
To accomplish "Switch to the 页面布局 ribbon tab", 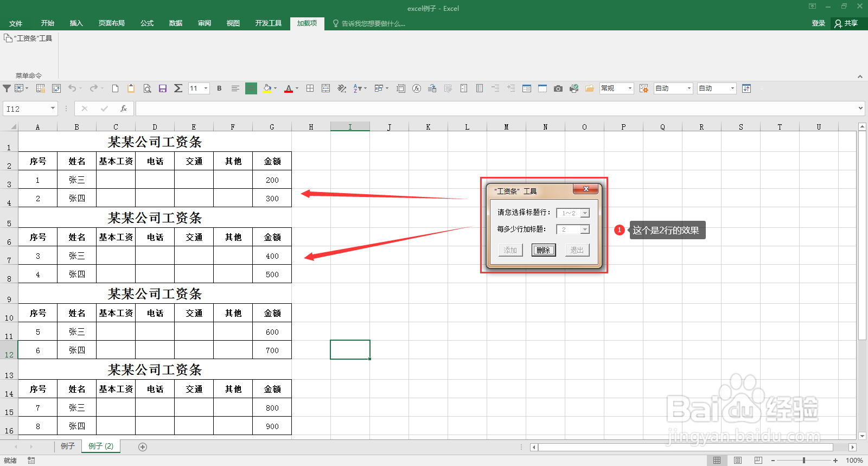I will pos(111,23).
